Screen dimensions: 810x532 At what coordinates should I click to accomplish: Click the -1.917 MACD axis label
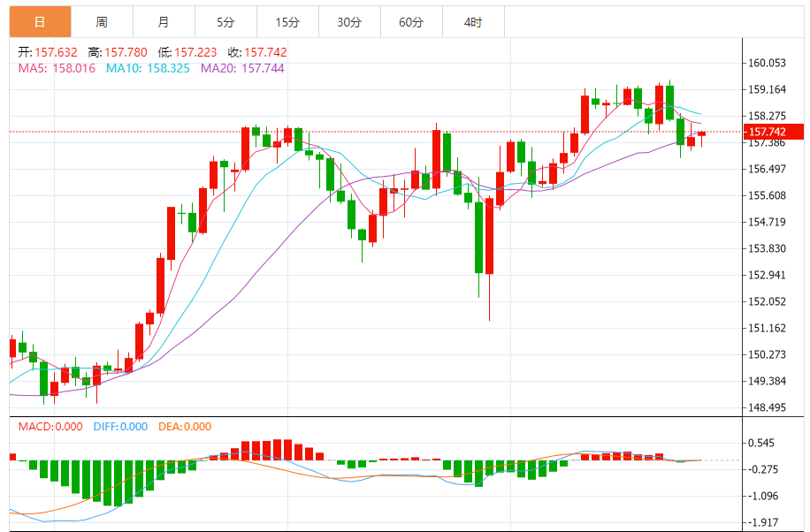point(763,522)
